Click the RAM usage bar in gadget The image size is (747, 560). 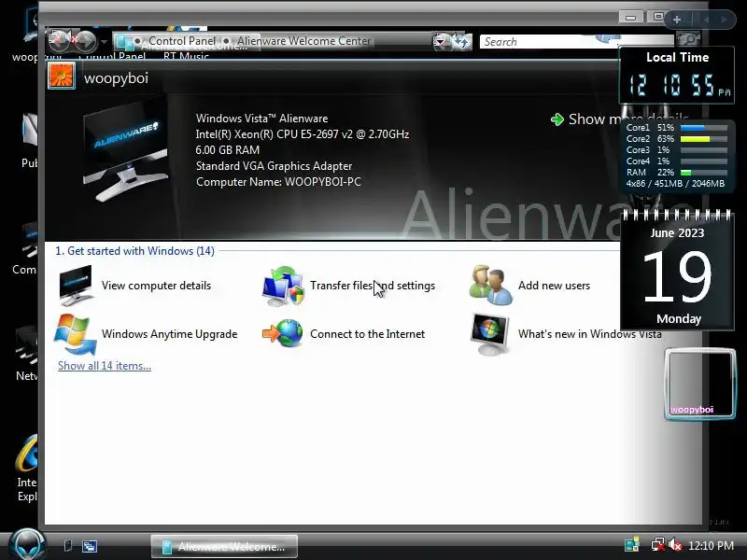pos(704,173)
